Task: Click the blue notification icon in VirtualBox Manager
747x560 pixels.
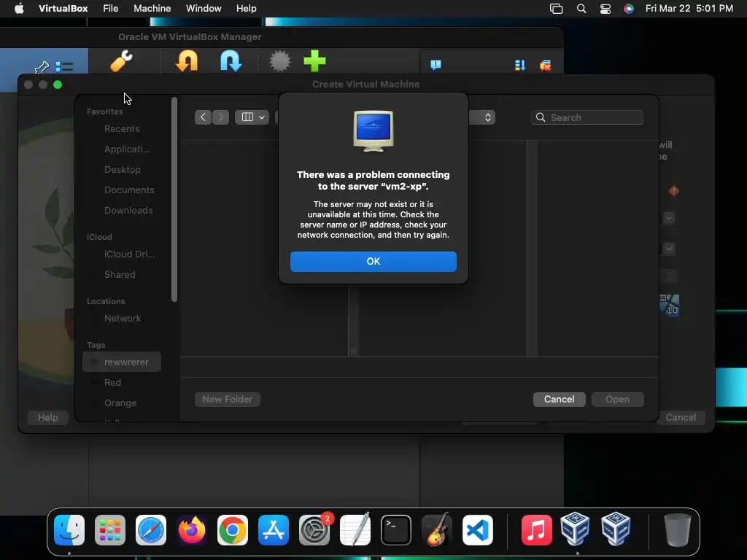Action: pos(436,65)
